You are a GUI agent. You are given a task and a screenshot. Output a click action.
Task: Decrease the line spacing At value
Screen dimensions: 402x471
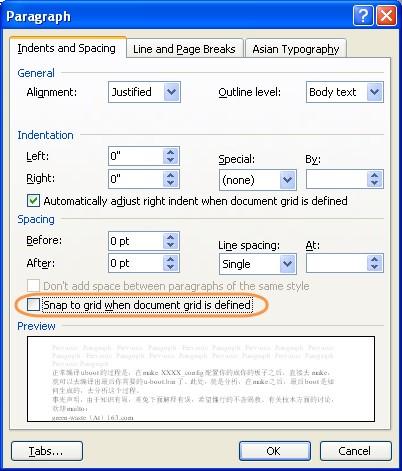[375, 267]
